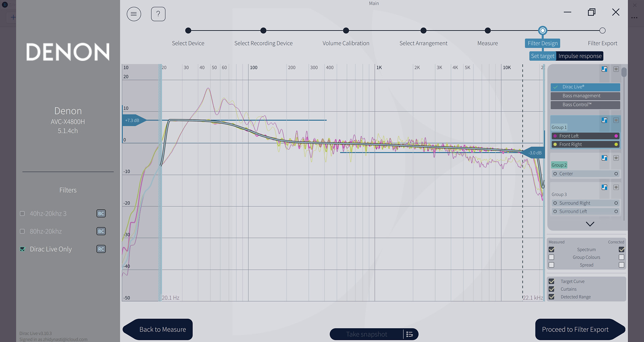Toggle Corrected Spectrum checkbox
Screen dimensions: 644x342
pos(622,249)
